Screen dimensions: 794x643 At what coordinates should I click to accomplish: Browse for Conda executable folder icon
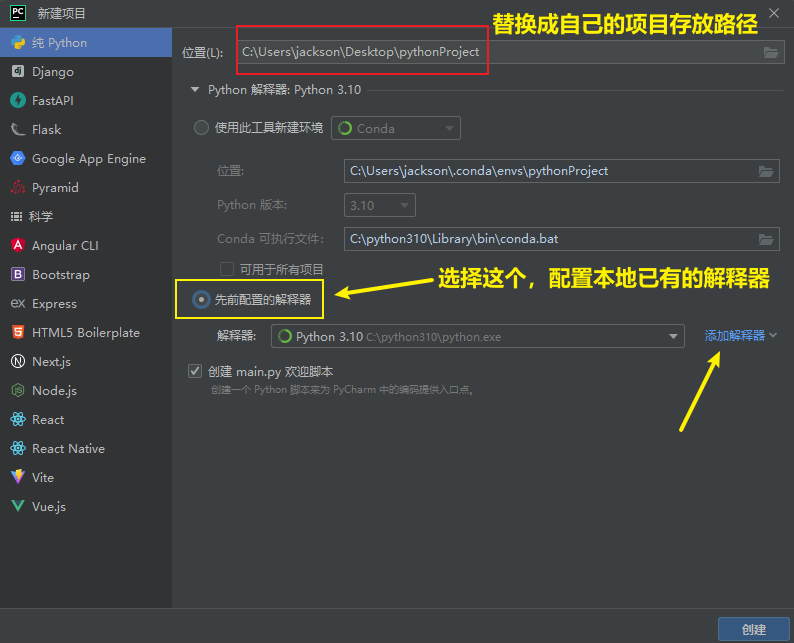tap(766, 239)
